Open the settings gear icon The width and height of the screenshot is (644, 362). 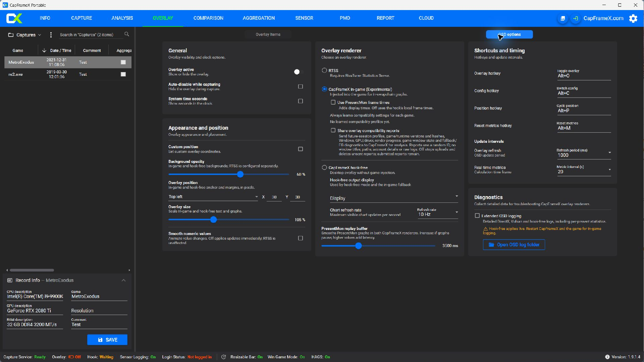point(633,18)
